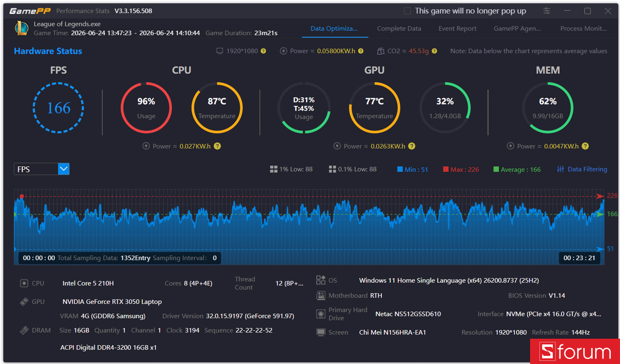Click the help icon beside CO2 45.53g
The width and height of the screenshot is (620, 364).
coord(435,51)
